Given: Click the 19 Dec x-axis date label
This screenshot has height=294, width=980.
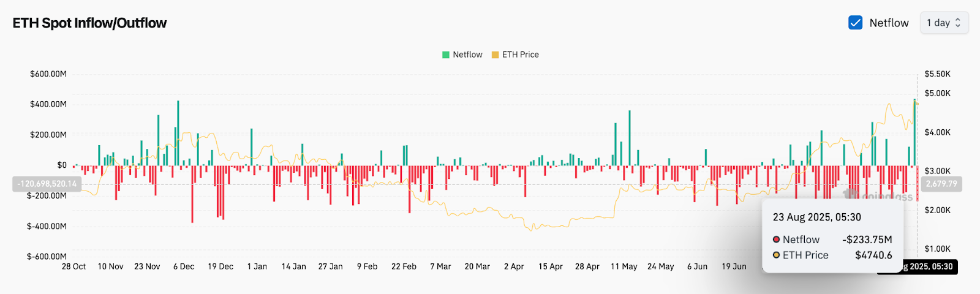Looking at the screenshot, I should point(221,266).
